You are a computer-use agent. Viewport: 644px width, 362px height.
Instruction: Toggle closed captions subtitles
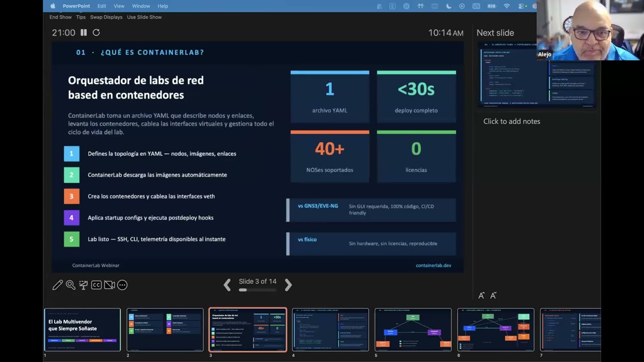click(96, 285)
